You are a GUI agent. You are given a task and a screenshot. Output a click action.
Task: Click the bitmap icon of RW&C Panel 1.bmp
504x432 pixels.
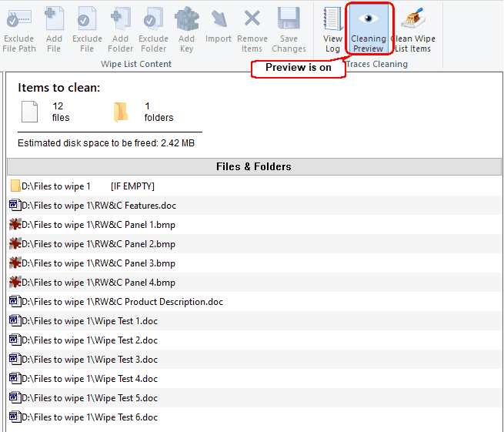(x=15, y=224)
